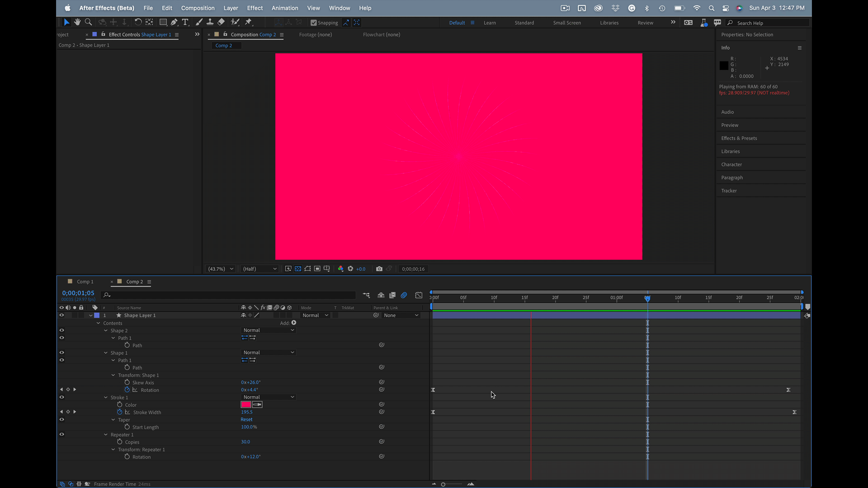868x488 pixels.
Task: Open the 43.7% magnification dropdown
Action: click(221, 269)
